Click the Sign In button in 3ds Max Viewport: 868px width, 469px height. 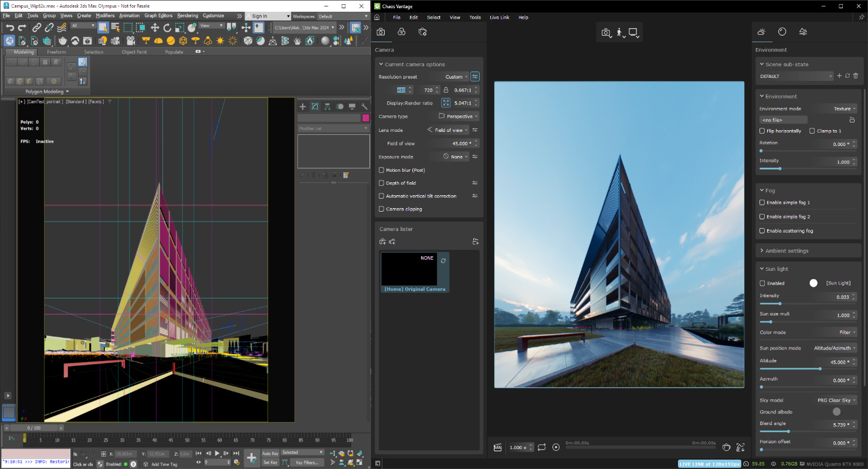(260, 16)
